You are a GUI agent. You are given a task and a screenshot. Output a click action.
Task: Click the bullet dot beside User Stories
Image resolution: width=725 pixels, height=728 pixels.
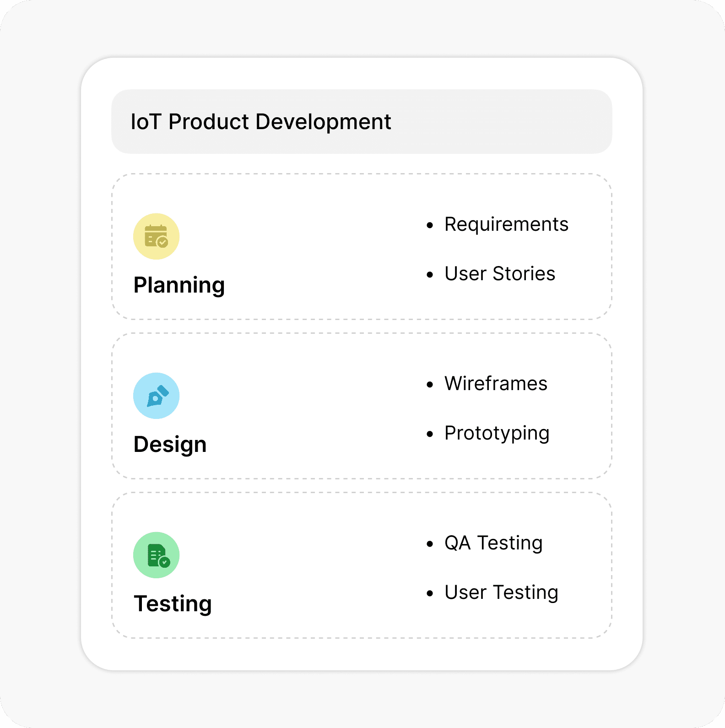click(429, 275)
